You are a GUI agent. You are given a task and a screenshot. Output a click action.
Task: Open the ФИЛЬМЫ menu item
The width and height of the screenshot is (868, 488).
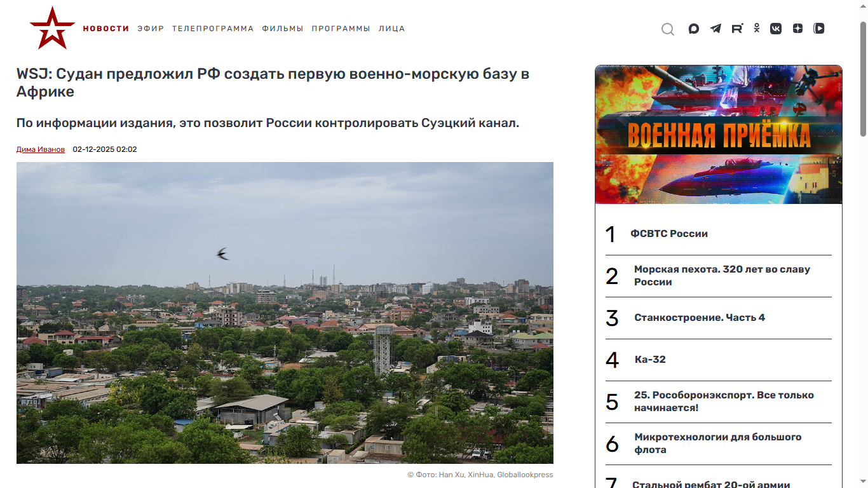click(x=283, y=29)
